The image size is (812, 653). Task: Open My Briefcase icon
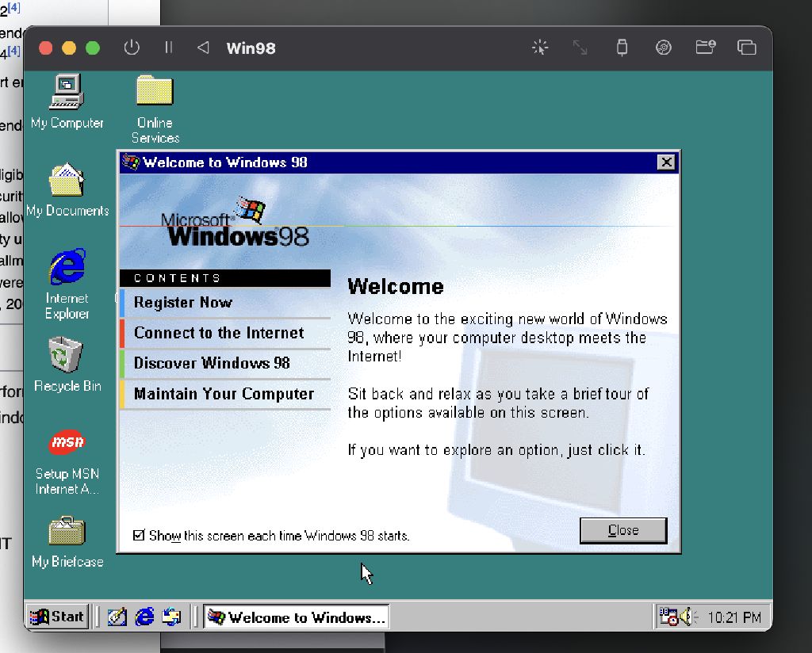[x=67, y=532]
